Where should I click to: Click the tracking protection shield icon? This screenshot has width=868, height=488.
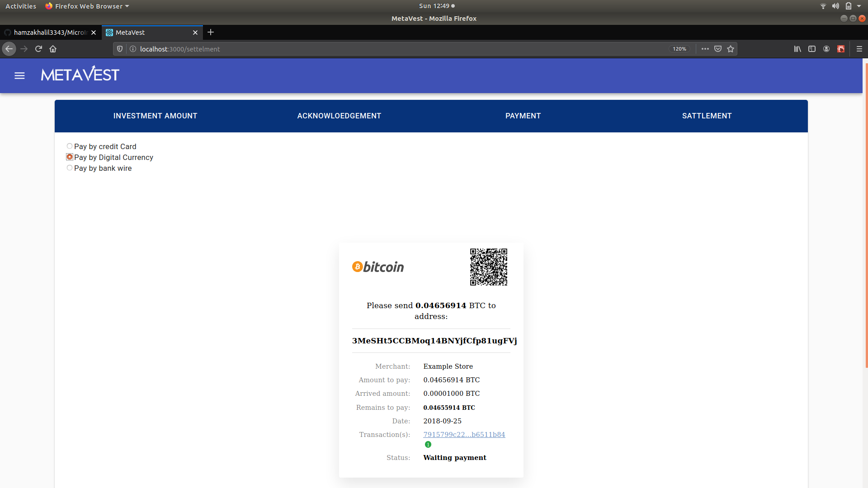(120, 49)
